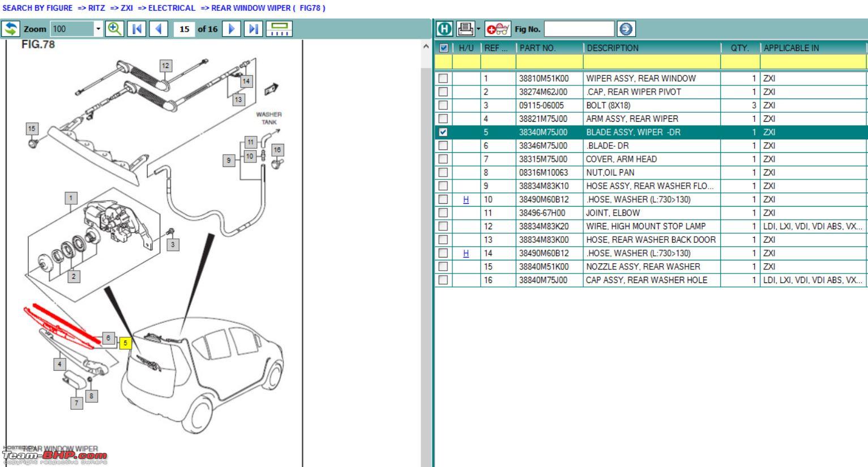Select the HOSE ASSY, REAR WASHER FLO... description

tap(649, 186)
